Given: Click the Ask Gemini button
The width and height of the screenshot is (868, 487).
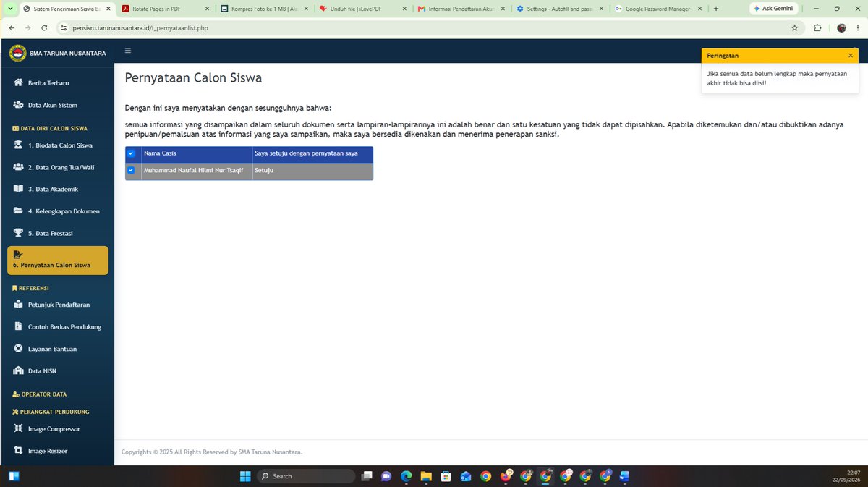Looking at the screenshot, I should coord(773,9).
